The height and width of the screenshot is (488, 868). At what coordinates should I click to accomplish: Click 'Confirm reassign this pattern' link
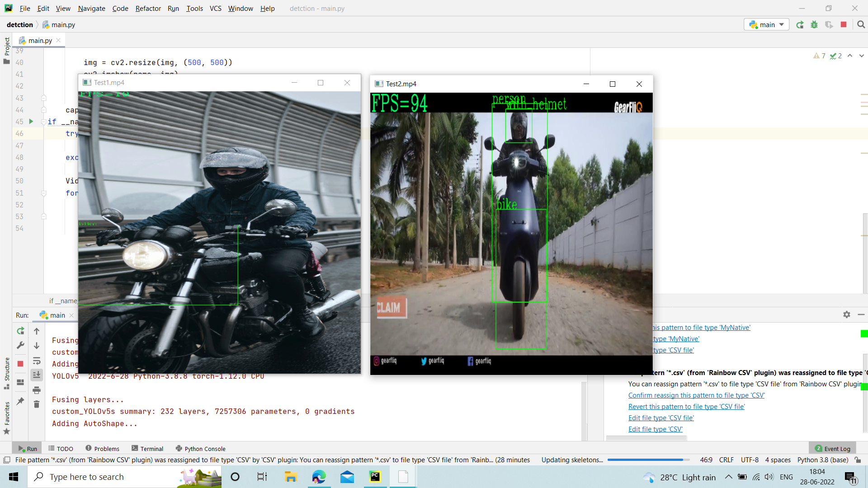point(696,395)
